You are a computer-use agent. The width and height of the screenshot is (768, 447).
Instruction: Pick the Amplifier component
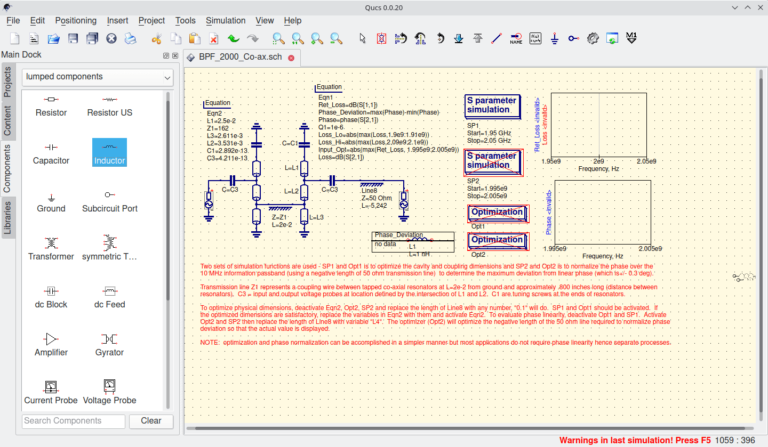click(x=51, y=345)
